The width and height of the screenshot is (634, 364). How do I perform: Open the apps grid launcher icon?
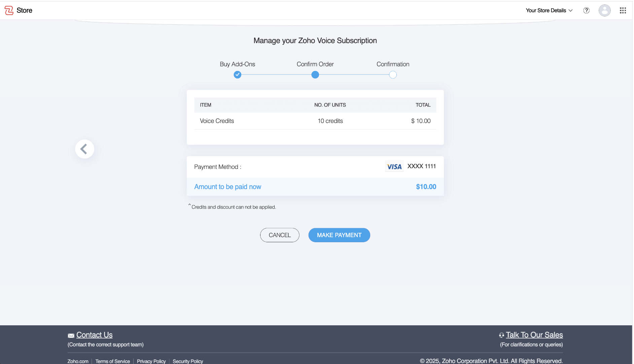coord(623,10)
